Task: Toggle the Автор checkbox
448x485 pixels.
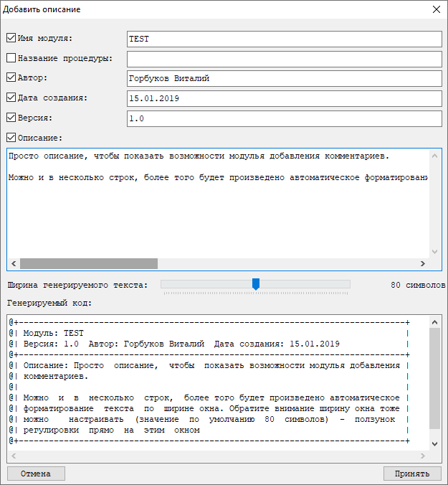Action: tap(11, 77)
